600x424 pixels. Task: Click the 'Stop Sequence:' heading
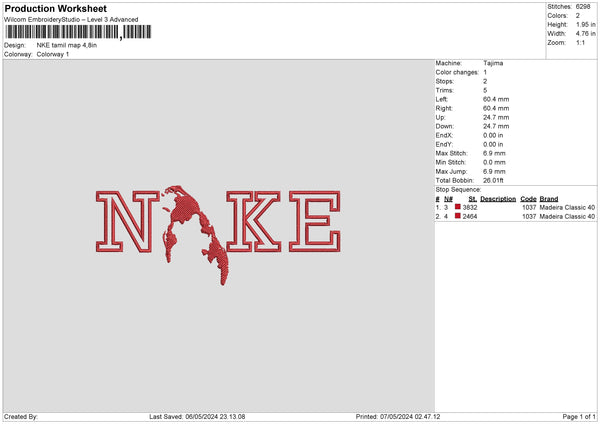pos(458,190)
